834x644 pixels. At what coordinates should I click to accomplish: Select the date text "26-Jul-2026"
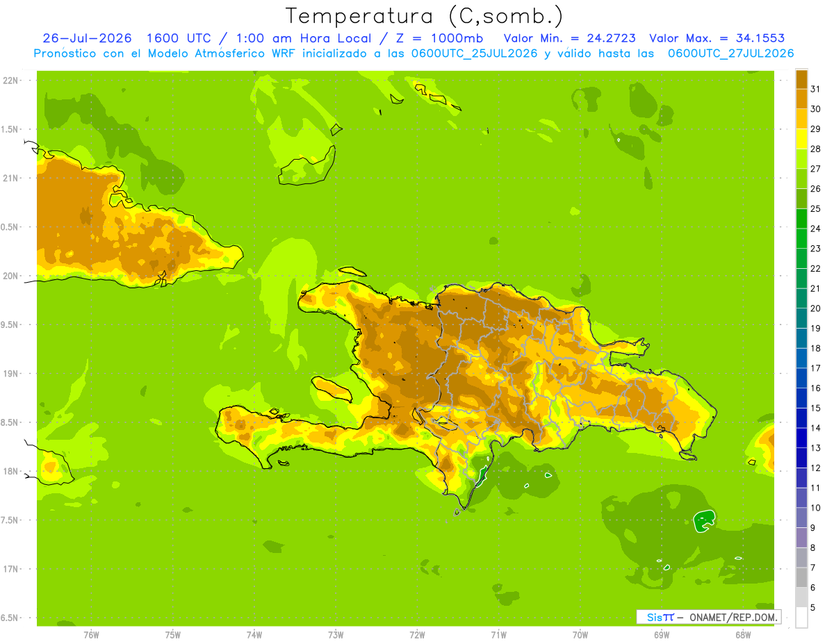click(87, 38)
